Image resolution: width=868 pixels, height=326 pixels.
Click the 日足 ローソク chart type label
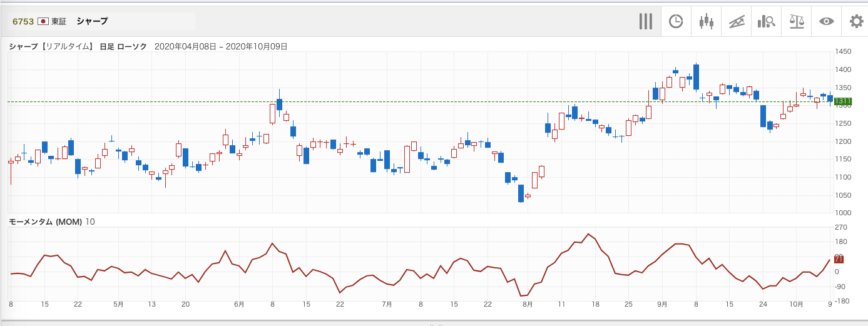tap(123, 46)
